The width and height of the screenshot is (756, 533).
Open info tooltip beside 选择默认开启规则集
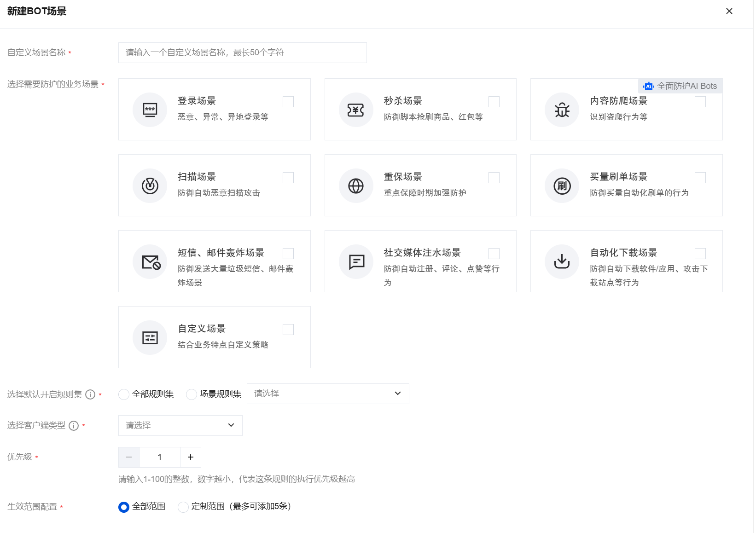(x=90, y=394)
